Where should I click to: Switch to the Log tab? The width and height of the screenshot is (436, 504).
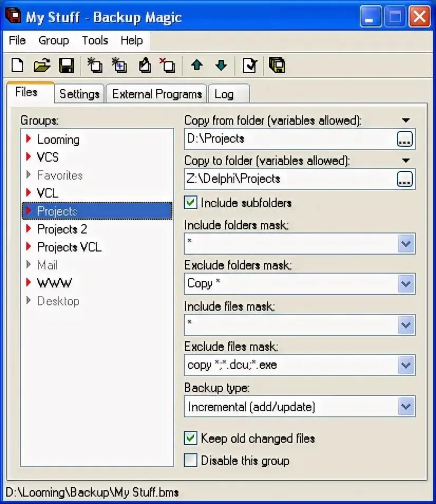[x=229, y=94]
